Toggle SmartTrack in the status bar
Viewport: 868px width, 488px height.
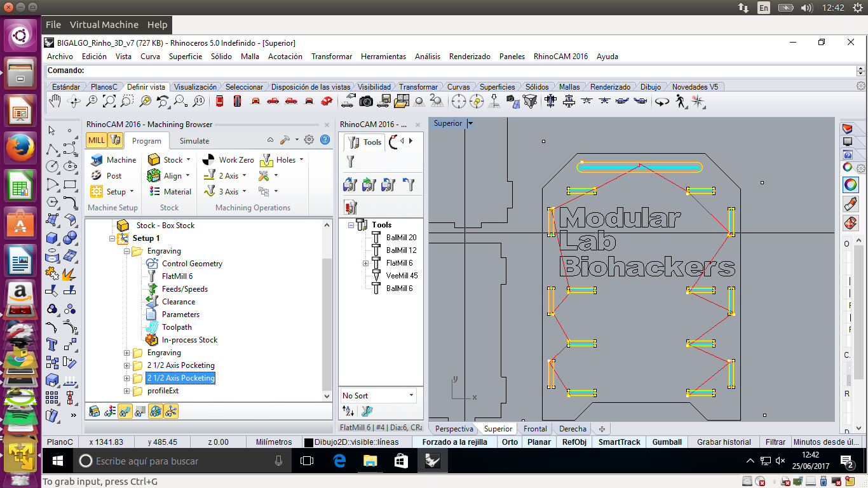click(619, 442)
